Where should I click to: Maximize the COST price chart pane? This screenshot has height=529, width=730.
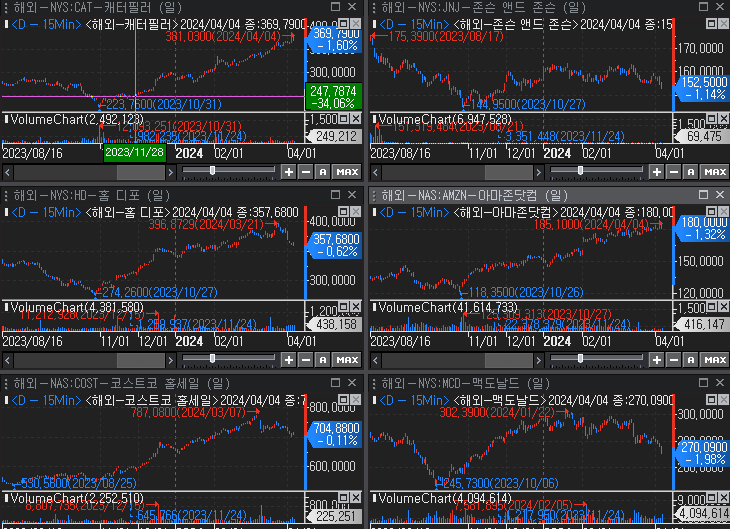point(343,400)
